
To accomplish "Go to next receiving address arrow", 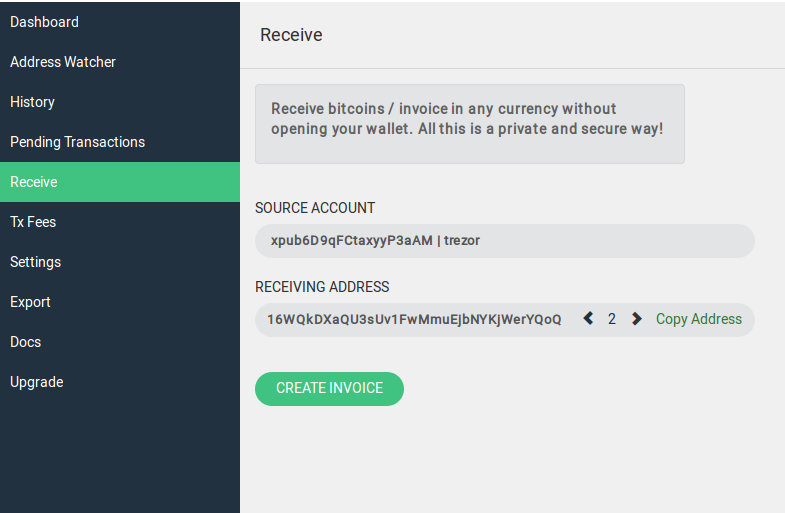I will 636,319.
